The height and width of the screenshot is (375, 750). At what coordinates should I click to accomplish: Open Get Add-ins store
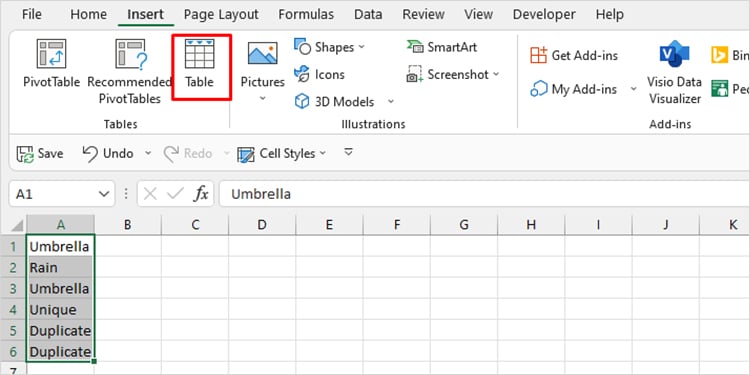click(574, 55)
